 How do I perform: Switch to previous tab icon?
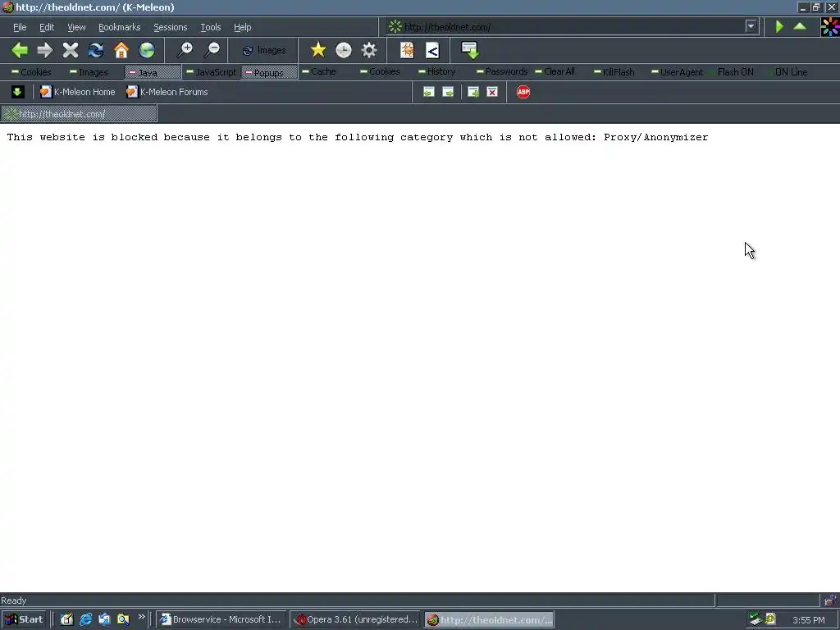(x=428, y=92)
